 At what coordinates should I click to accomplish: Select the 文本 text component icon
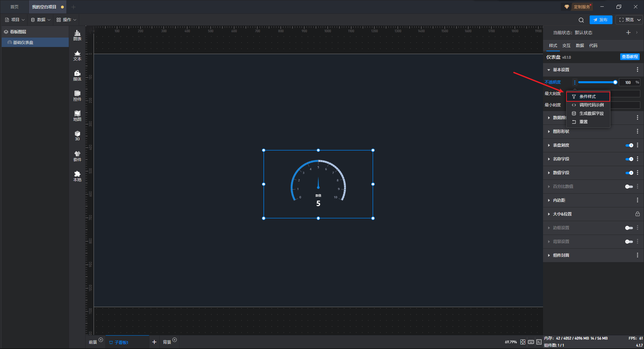[77, 55]
